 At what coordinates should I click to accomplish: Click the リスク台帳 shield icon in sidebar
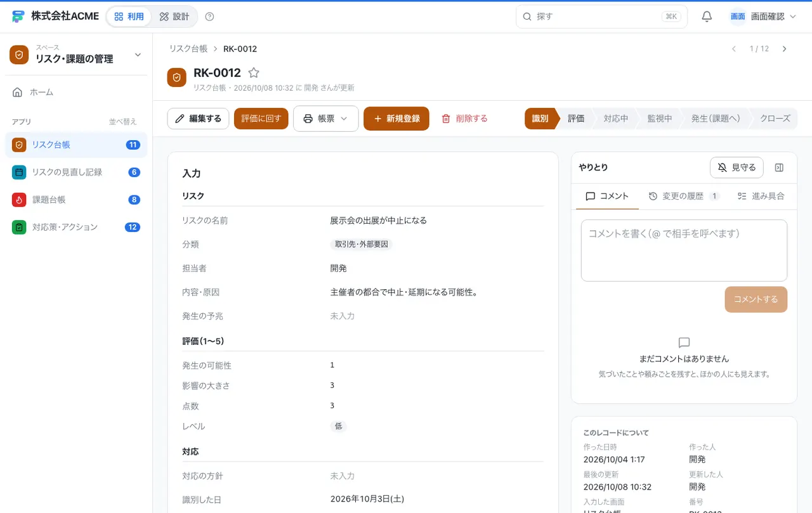tap(19, 145)
